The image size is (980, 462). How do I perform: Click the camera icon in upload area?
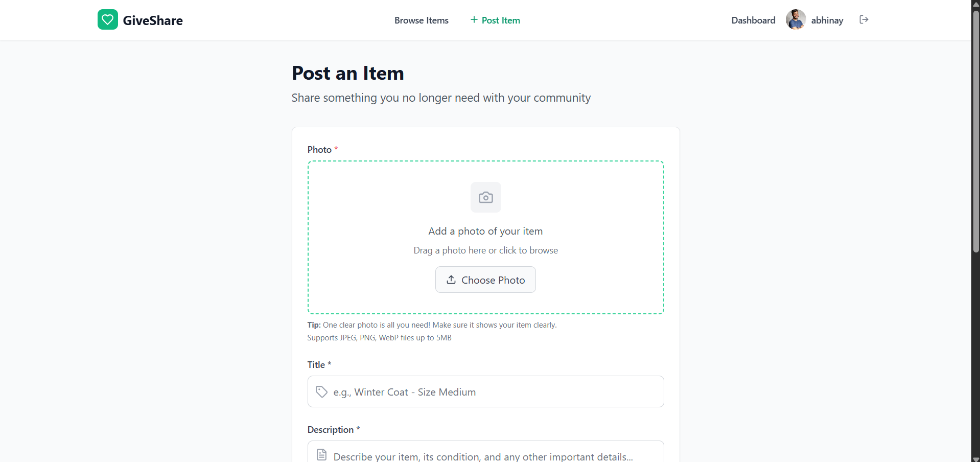click(485, 197)
